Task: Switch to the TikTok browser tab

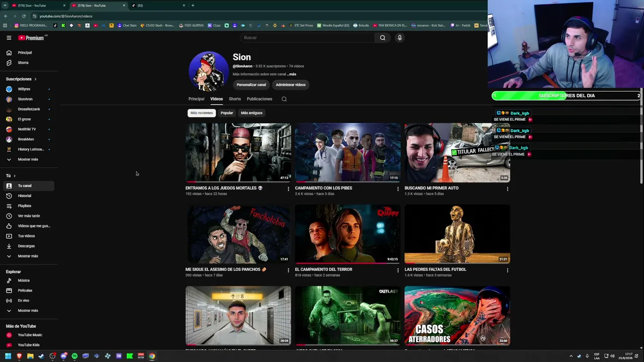Action: click(158, 6)
